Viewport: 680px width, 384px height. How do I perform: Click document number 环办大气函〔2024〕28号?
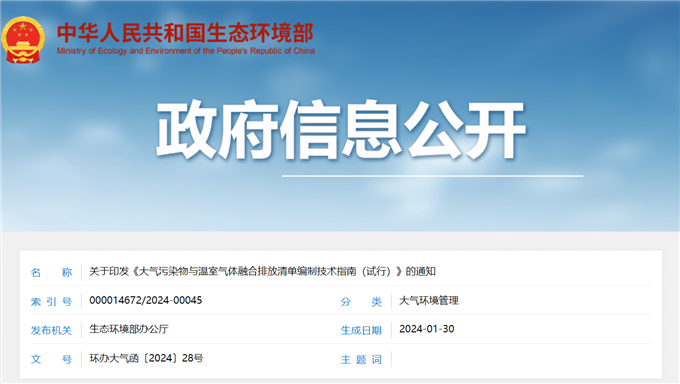(x=146, y=358)
